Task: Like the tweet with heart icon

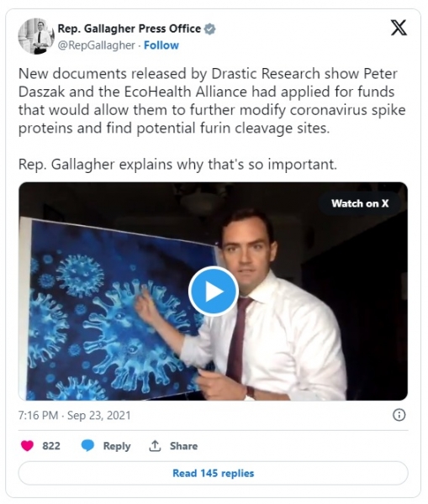Action: click(x=28, y=446)
